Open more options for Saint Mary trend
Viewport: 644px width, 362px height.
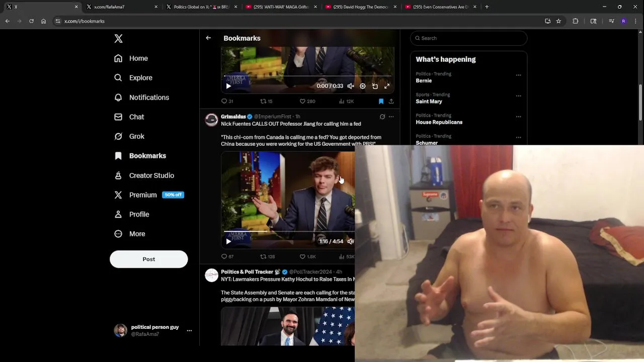pyautogui.click(x=518, y=96)
